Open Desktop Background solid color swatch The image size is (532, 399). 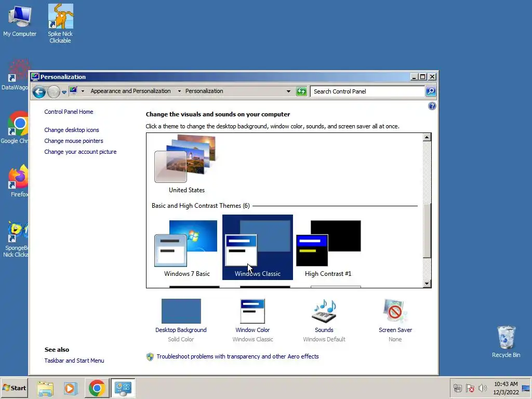click(x=181, y=311)
